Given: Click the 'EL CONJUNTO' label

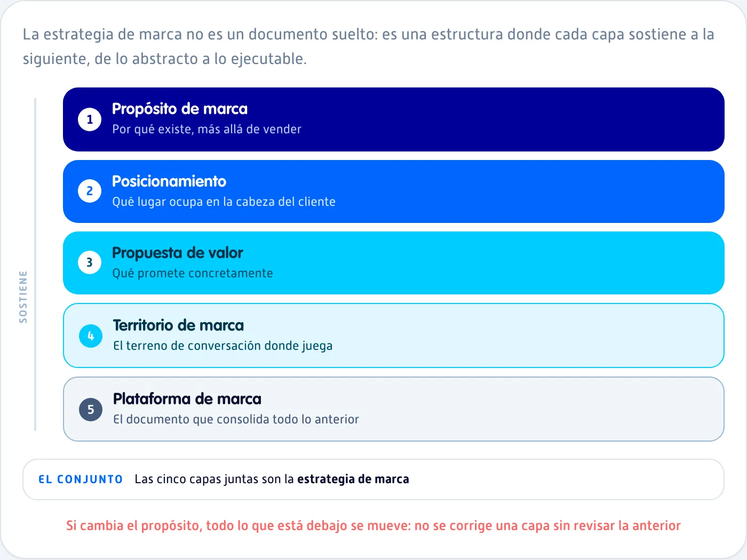Looking at the screenshot, I should [x=81, y=479].
